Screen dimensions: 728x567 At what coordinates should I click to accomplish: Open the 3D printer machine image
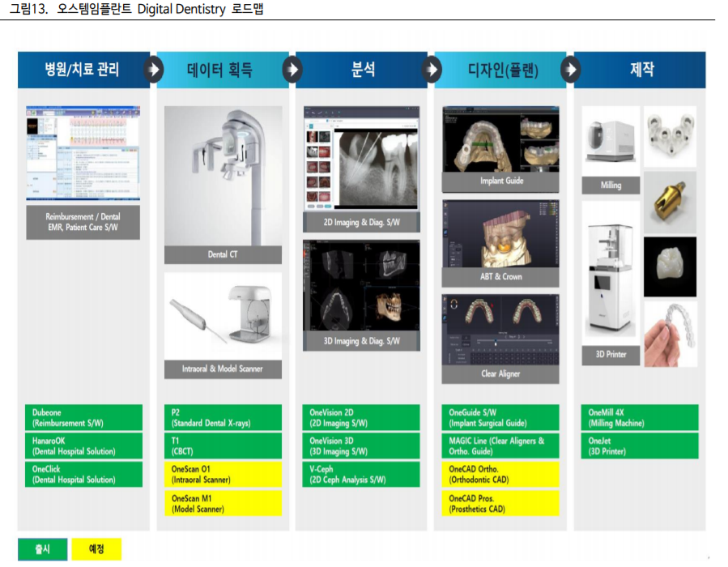[611, 274]
